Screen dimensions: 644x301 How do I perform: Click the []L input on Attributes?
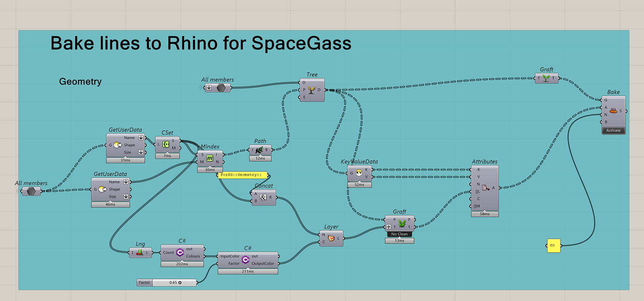click(x=478, y=191)
